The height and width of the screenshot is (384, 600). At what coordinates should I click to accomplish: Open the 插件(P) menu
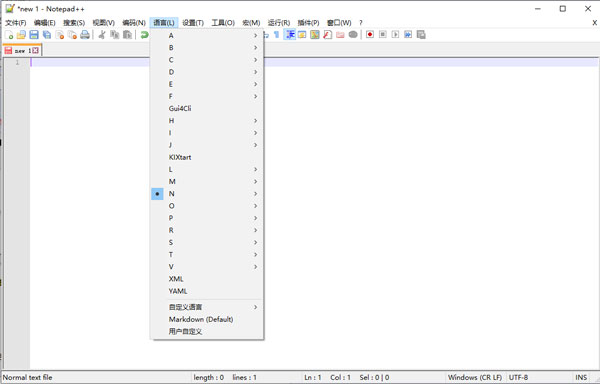tap(308, 23)
